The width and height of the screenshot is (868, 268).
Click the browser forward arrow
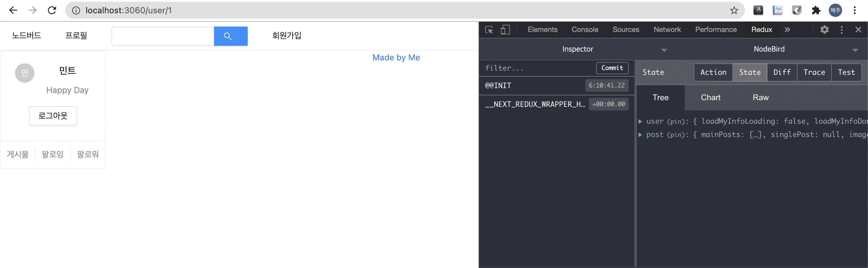[x=33, y=10]
